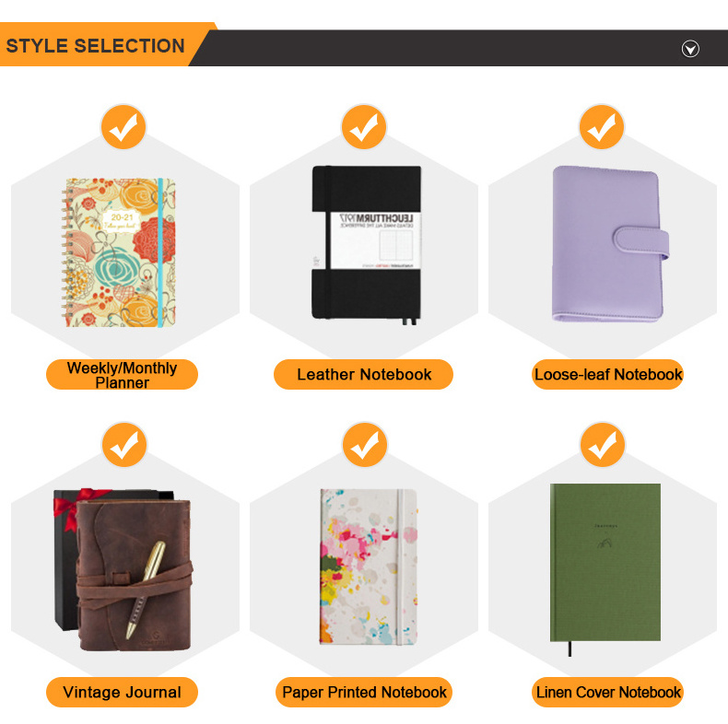Viewport: 728px width, 724px height.
Task: View the purple loose-leaf binder image
Action: [604, 243]
